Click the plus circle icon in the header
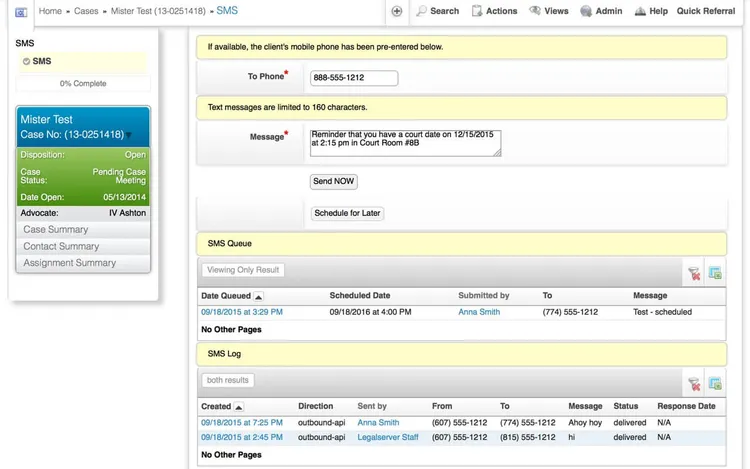 [397, 11]
